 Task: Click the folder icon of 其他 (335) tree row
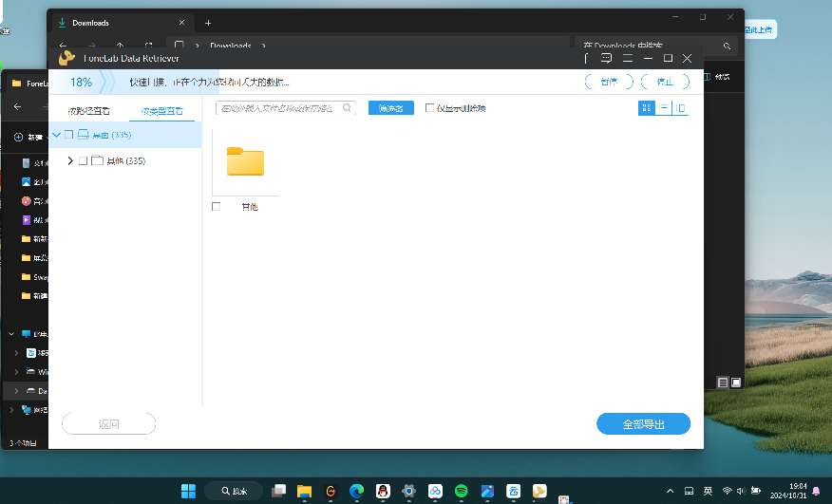coord(97,160)
